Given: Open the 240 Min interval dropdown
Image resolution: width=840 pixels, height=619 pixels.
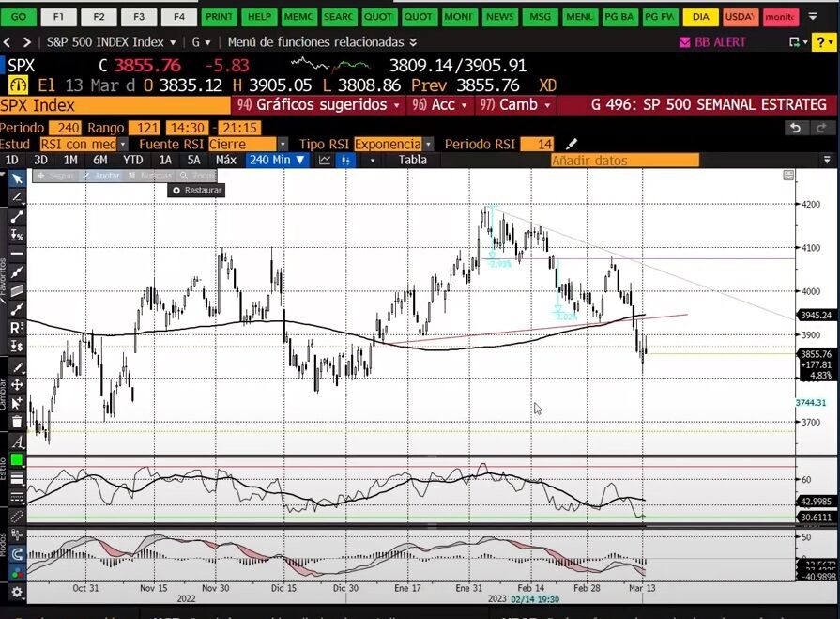Looking at the screenshot, I should 277,160.
